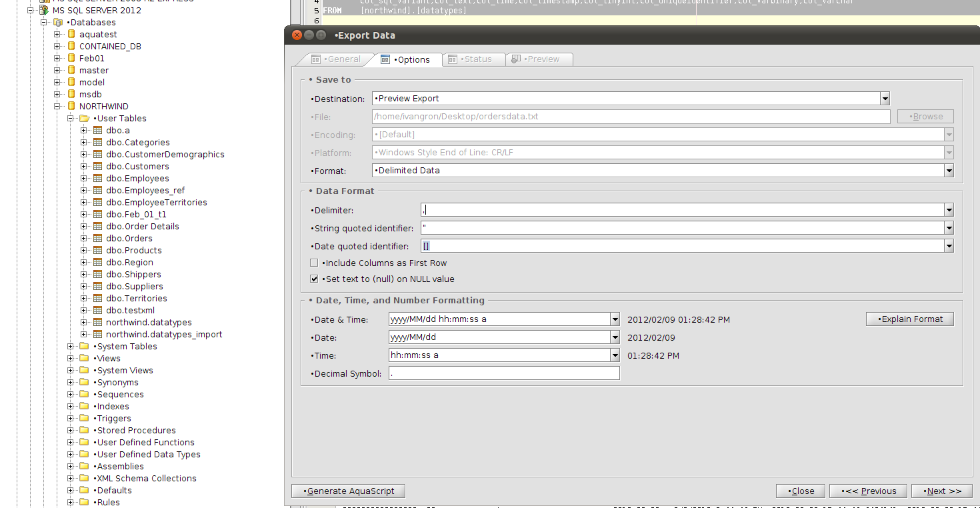Viewport: 980px width, 508px height.
Task: Click the dbo.Orders table icon
Action: point(97,238)
